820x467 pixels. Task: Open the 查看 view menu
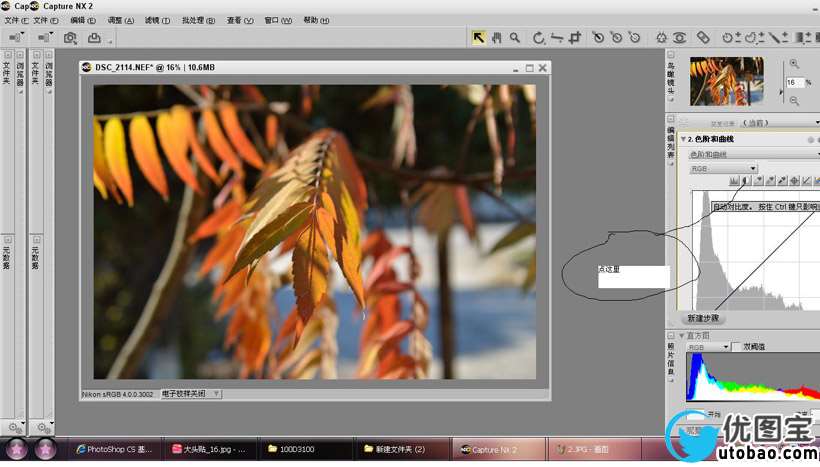[x=240, y=20]
